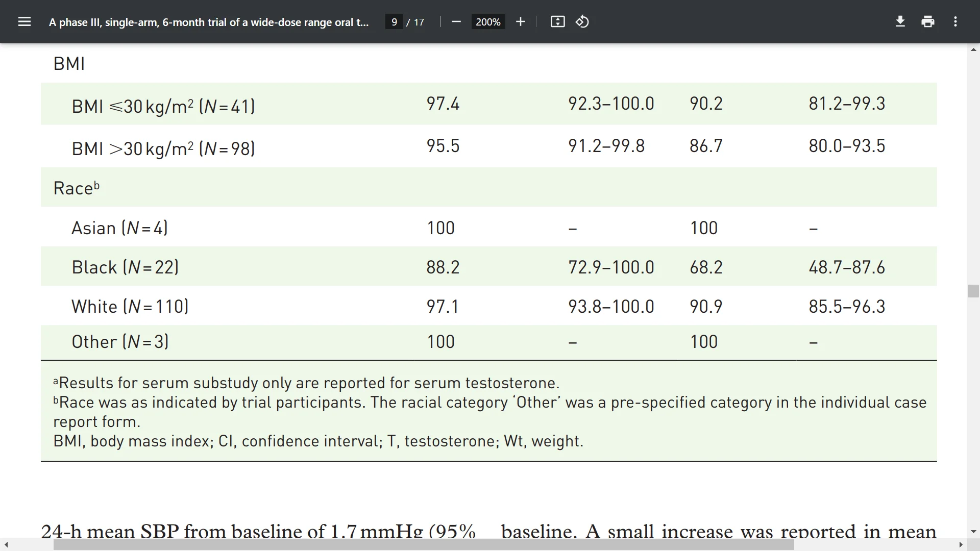980x551 pixels.
Task: Click the 'Asian (N=4)' row label
Action: (x=119, y=228)
